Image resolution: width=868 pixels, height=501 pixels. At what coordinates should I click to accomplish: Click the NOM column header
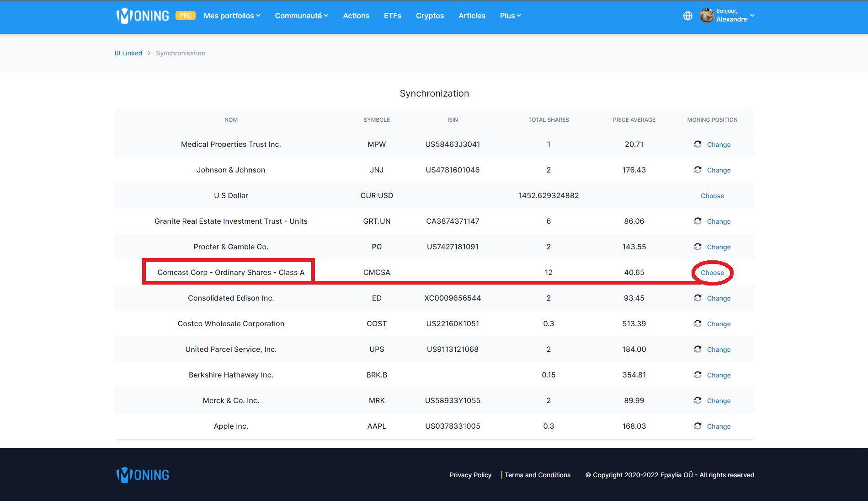pos(231,120)
